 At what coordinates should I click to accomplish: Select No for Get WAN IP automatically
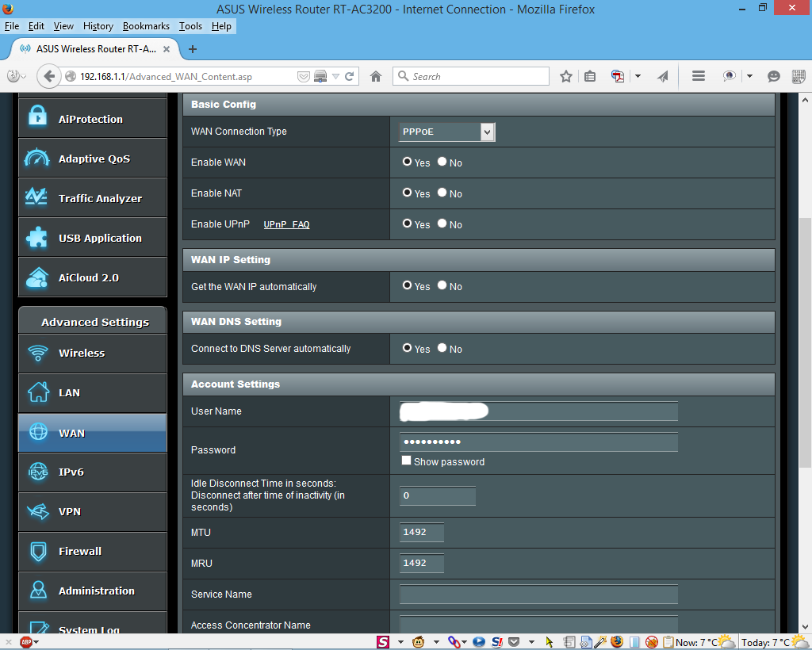click(x=442, y=285)
